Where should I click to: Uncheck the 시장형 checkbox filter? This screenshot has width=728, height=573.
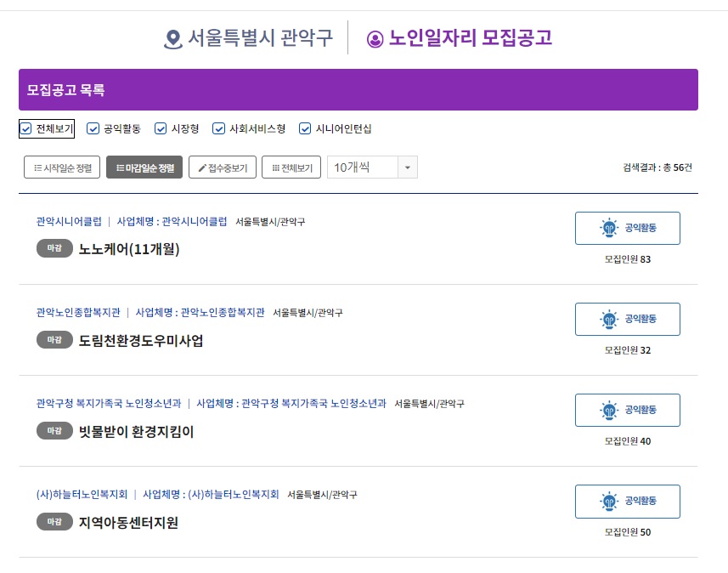click(x=161, y=128)
